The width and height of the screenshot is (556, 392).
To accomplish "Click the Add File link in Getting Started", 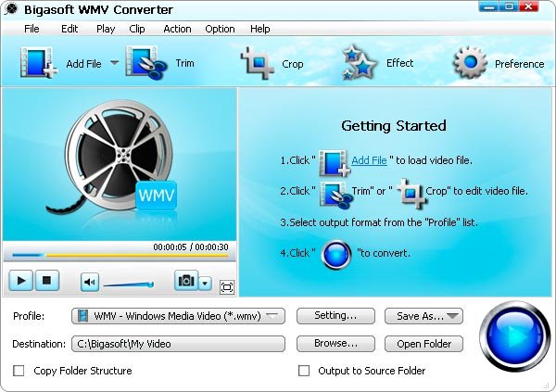I will (369, 160).
